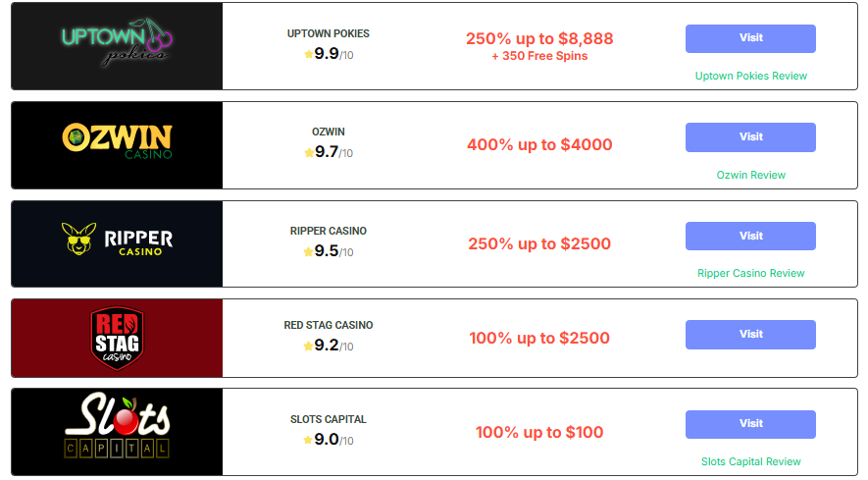Image resolution: width=868 pixels, height=480 pixels.
Task: Open the Uptown Pokies Review link
Action: (750, 76)
